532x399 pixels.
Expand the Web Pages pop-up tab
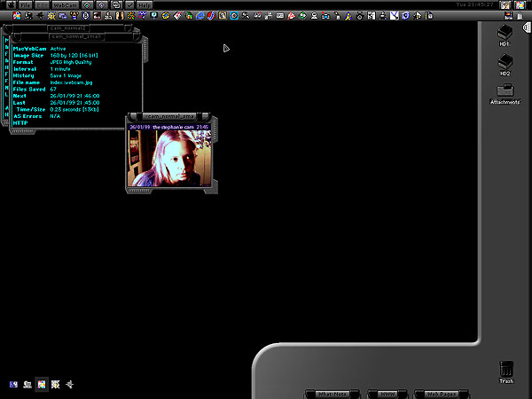coord(442,394)
